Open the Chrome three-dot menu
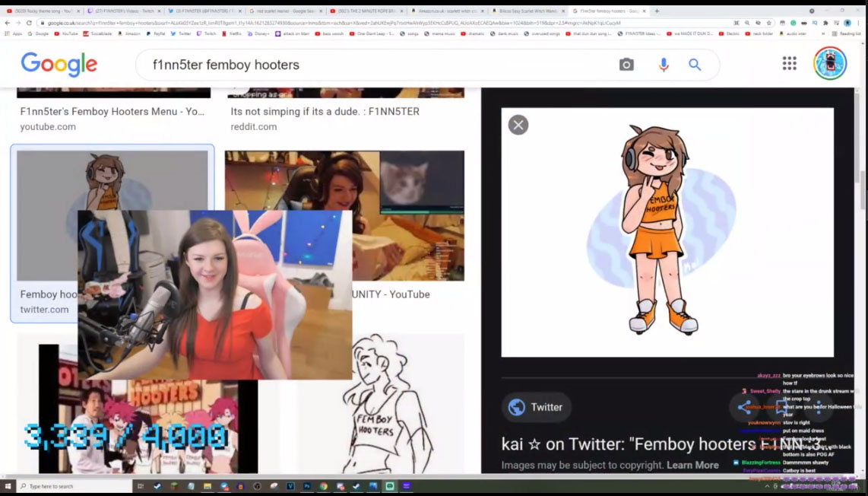This screenshot has height=496, width=868. pyautogui.click(x=859, y=23)
